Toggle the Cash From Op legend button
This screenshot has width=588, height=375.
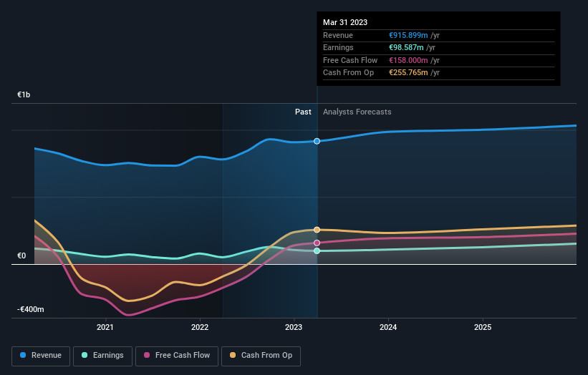point(261,356)
